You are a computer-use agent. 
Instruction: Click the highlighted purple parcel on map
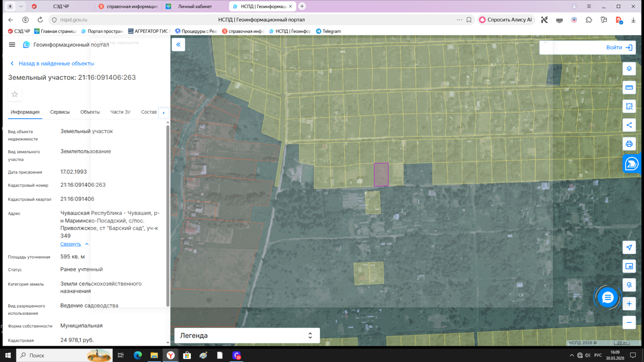(x=381, y=174)
